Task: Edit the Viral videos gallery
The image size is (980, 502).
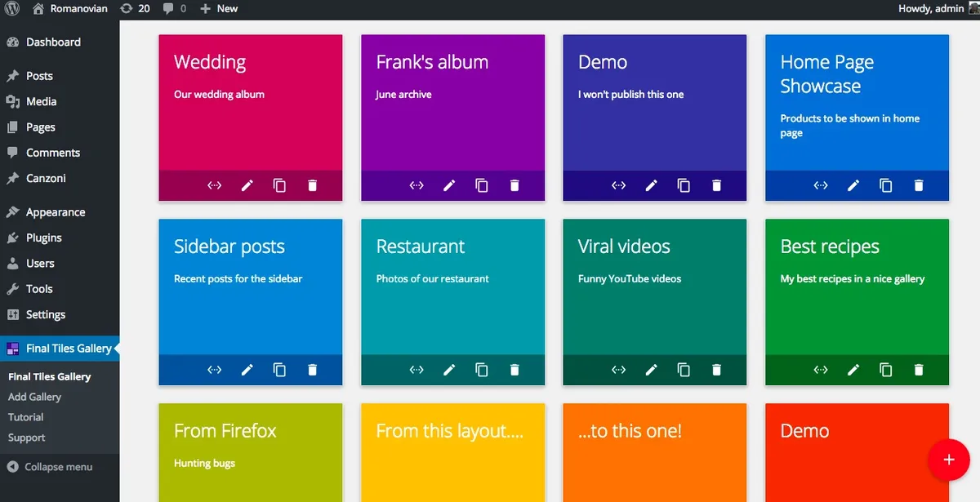Action: point(651,370)
